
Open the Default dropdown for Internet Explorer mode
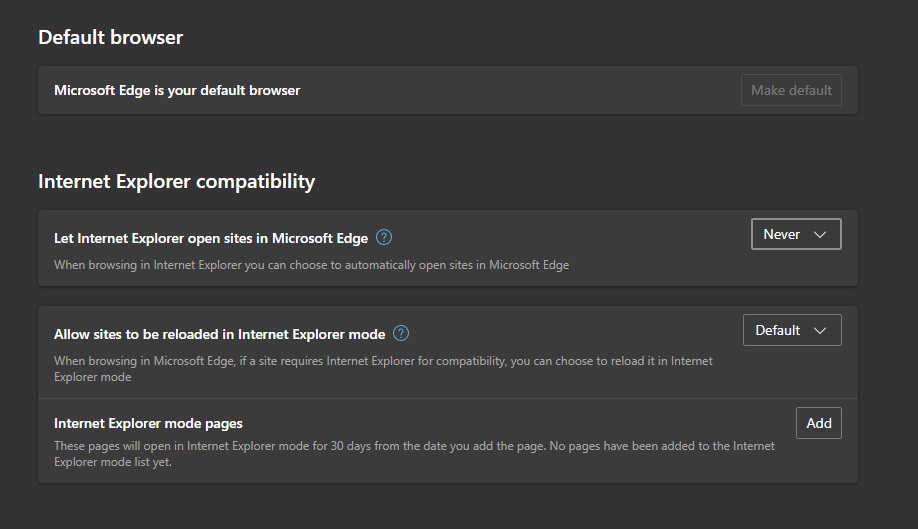point(792,330)
